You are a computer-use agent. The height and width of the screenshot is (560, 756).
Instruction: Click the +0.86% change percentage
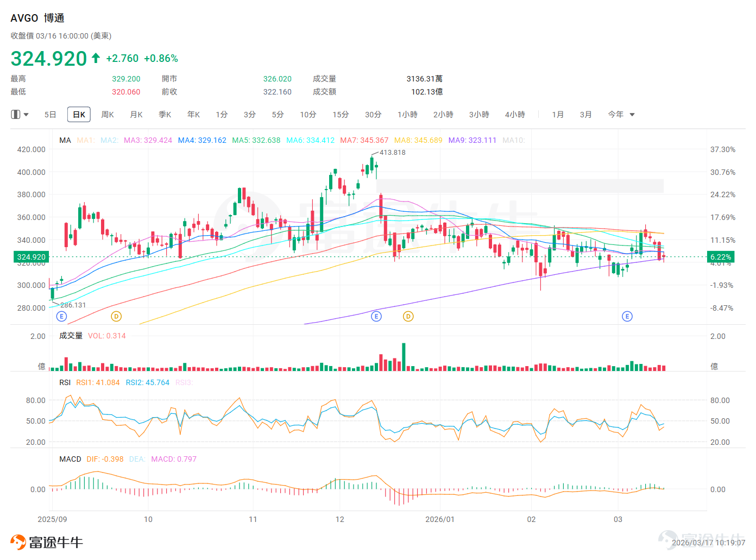[161, 58]
